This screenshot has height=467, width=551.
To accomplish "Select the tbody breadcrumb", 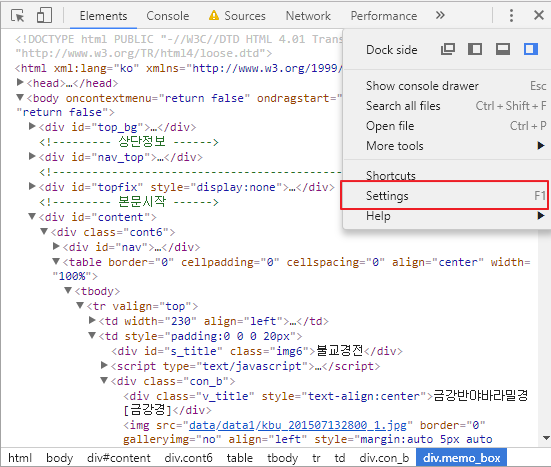I will click(283, 458).
